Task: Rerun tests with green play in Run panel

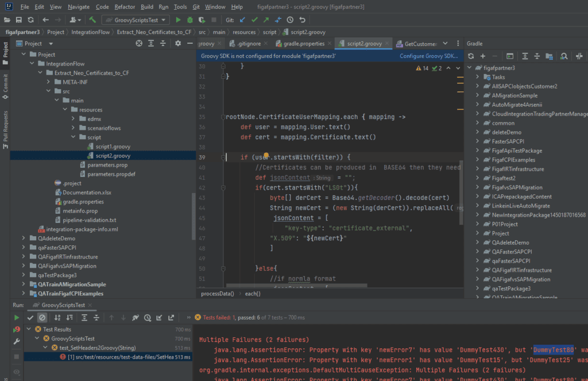Action: [x=17, y=318]
